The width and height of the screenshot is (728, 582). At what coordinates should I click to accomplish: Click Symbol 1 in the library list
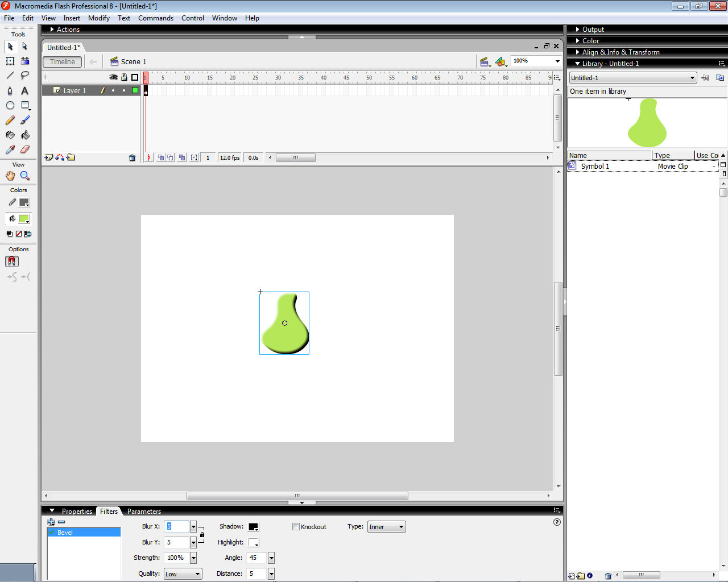[595, 167]
